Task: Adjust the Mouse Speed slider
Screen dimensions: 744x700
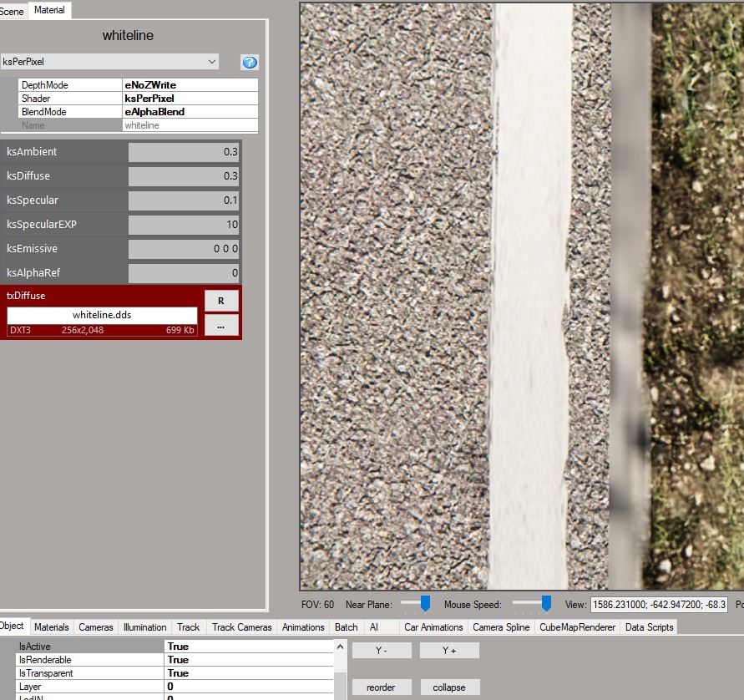Action: pyautogui.click(x=546, y=603)
